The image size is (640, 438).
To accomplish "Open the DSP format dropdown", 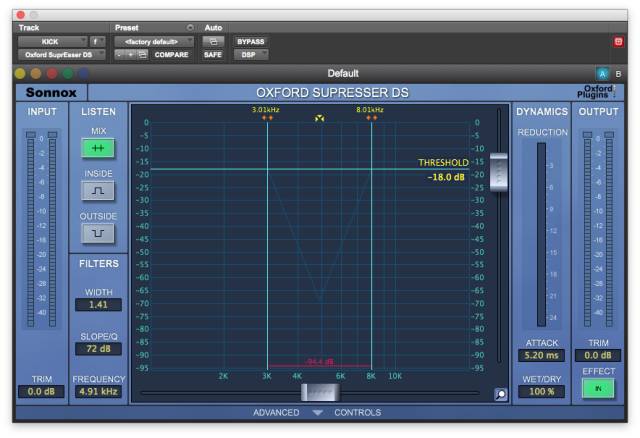I will point(251,55).
